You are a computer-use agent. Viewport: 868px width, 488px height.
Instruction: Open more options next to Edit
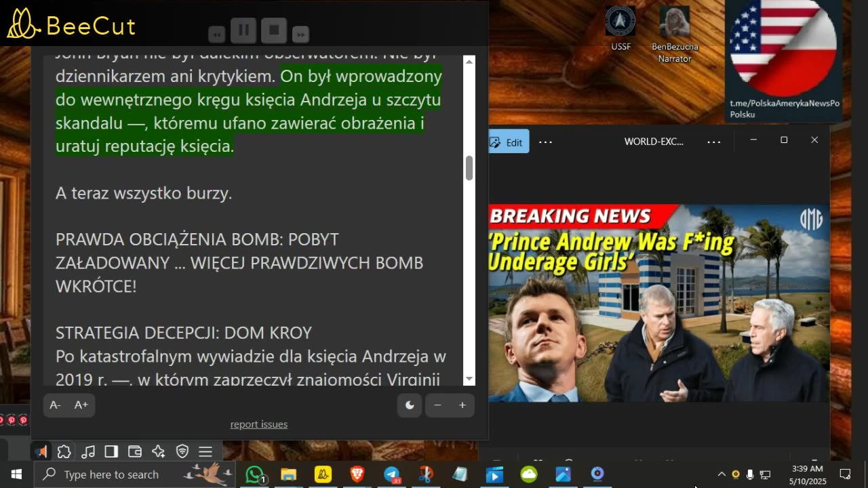[545, 142]
